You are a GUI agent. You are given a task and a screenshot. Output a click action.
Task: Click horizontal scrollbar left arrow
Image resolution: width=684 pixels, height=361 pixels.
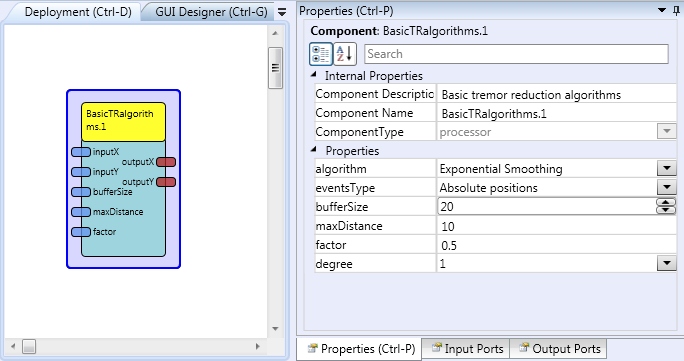tap(13, 347)
